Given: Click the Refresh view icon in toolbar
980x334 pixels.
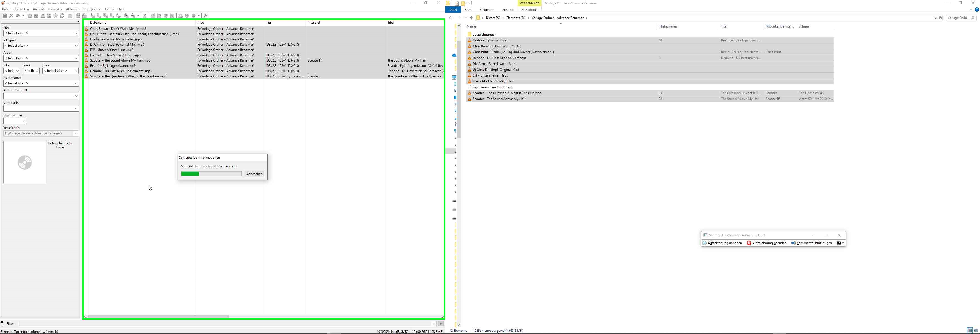Looking at the screenshot, I should pos(62,16).
